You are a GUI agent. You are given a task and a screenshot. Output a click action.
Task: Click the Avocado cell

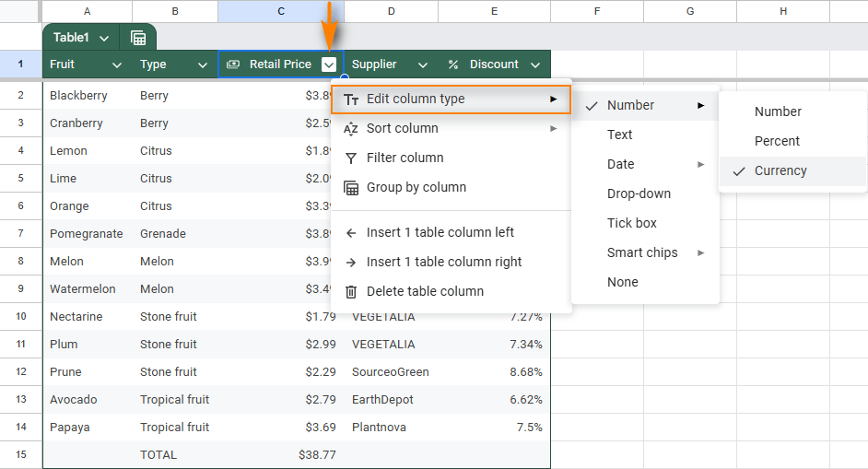pyautogui.click(x=88, y=400)
